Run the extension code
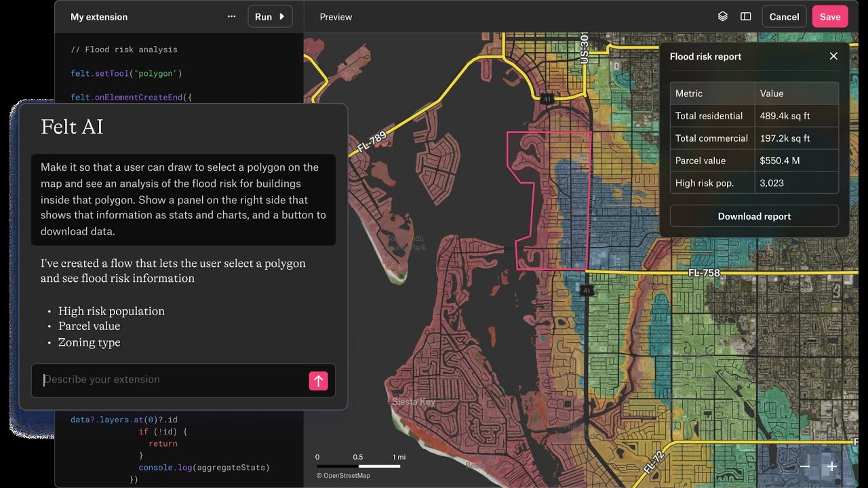Screen dimensions: 868x488 tap(270, 17)
